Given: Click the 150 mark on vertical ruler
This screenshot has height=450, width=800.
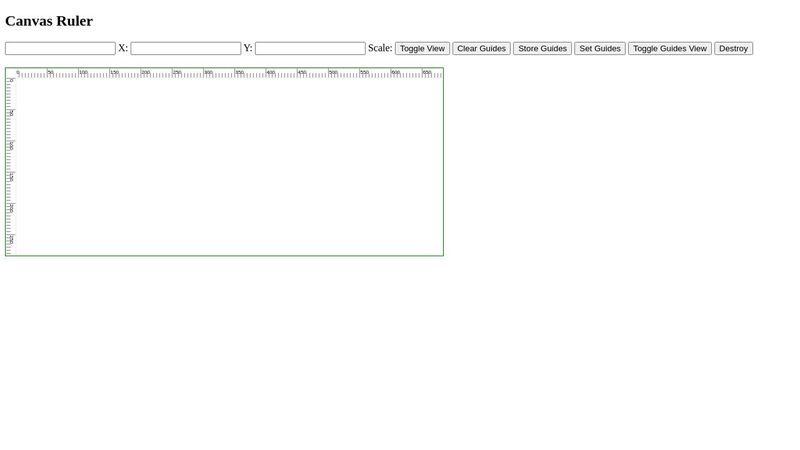Looking at the screenshot, I should coord(10,174).
